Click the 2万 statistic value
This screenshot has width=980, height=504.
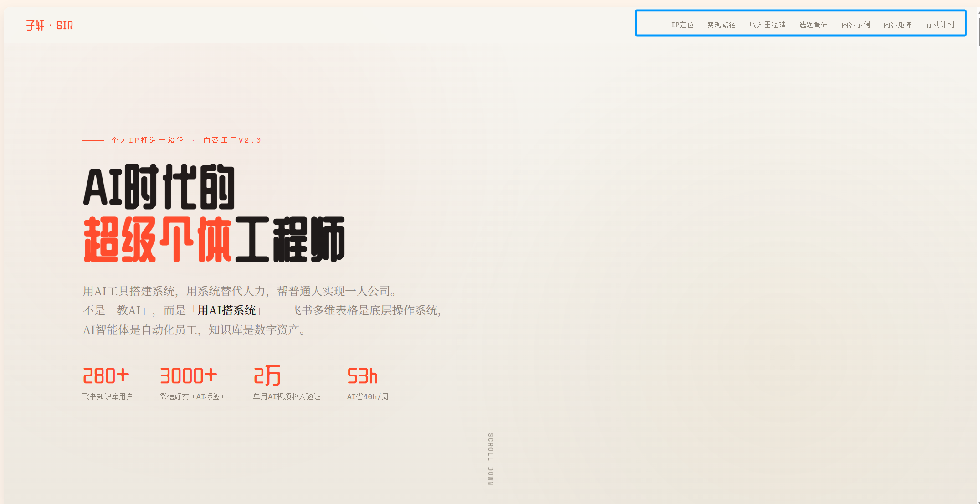[x=267, y=376]
